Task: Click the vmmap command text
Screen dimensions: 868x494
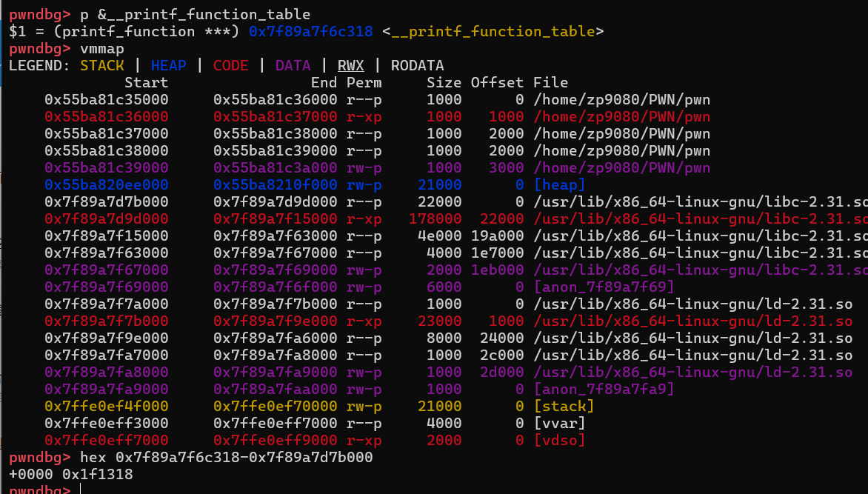Action: (x=102, y=49)
